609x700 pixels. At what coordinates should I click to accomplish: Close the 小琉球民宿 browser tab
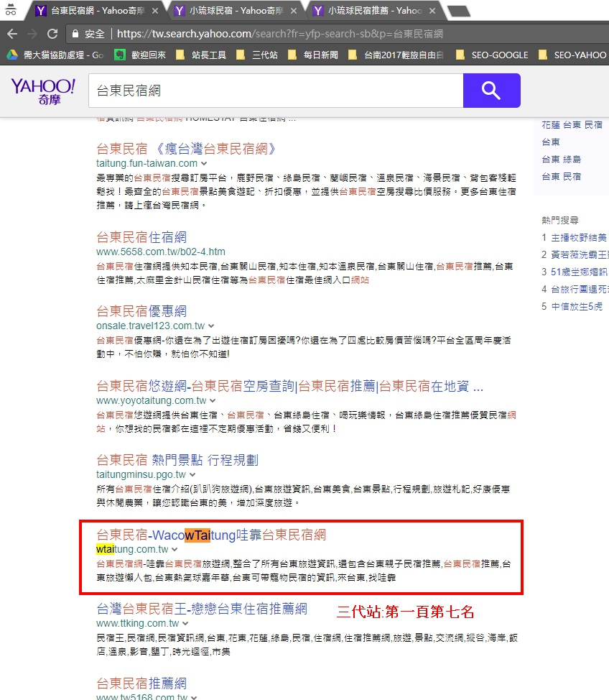294,11
